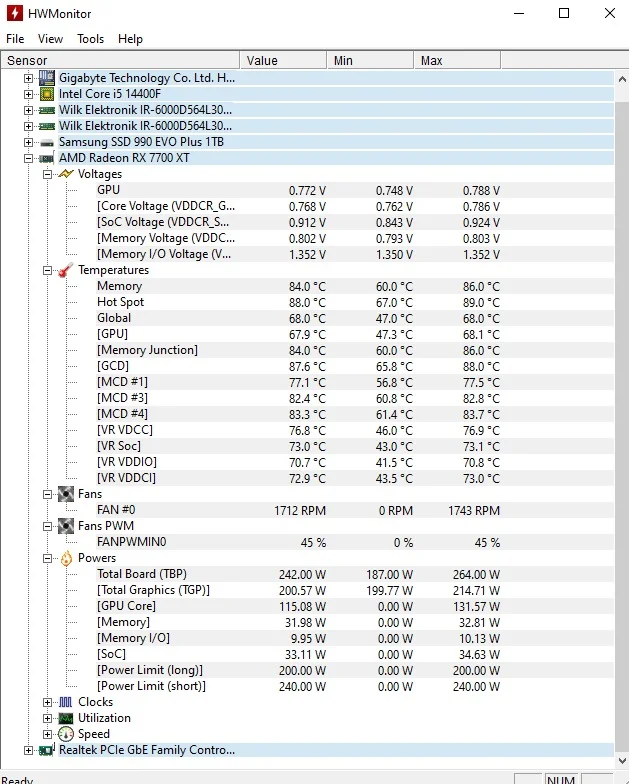Click the Gigabyte motherboard icon
This screenshot has height=784, width=629.
pyautogui.click(x=46, y=78)
